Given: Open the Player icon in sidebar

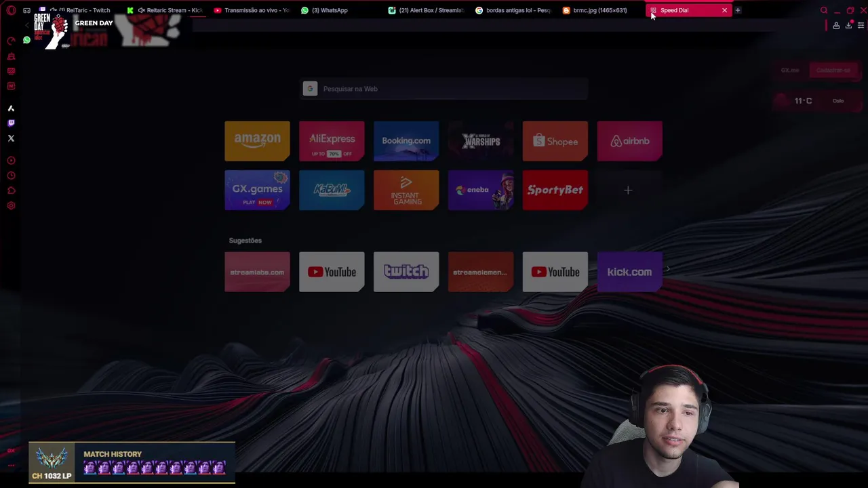Looking at the screenshot, I should coord(11,161).
